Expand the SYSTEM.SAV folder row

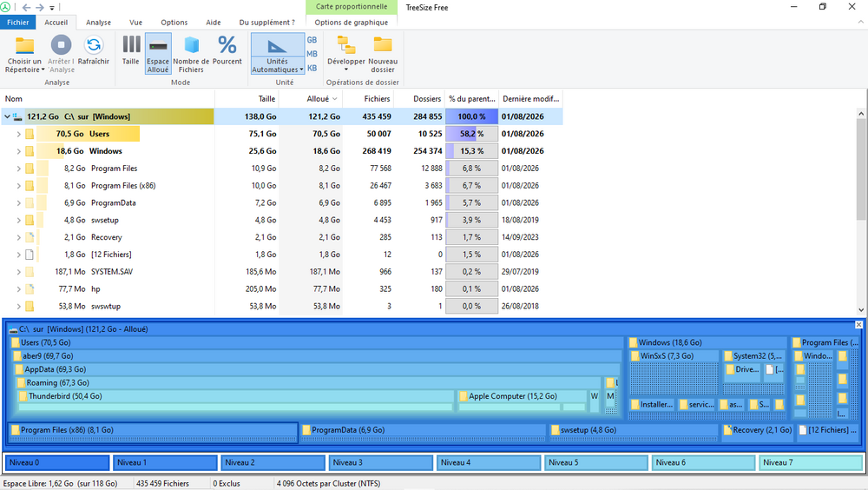pos(19,272)
